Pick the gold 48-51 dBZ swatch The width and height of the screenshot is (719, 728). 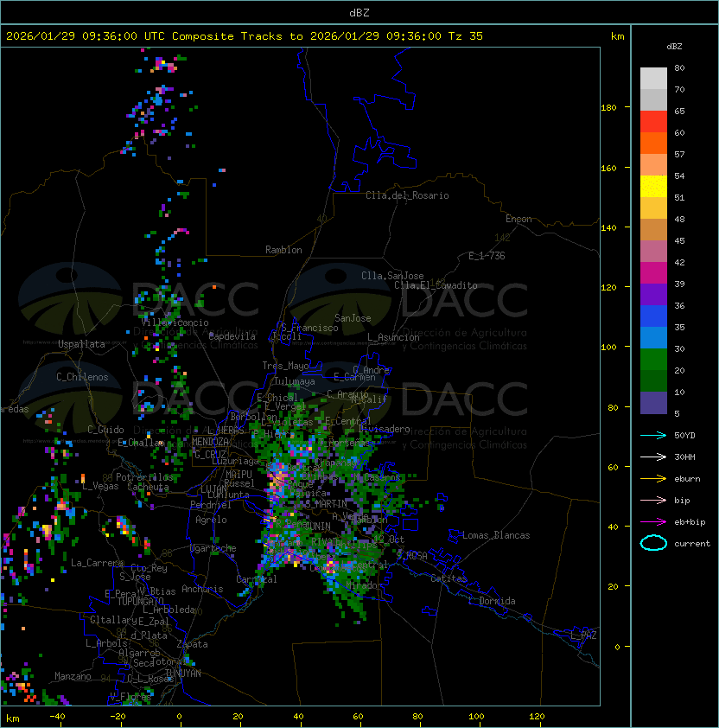tap(653, 208)
